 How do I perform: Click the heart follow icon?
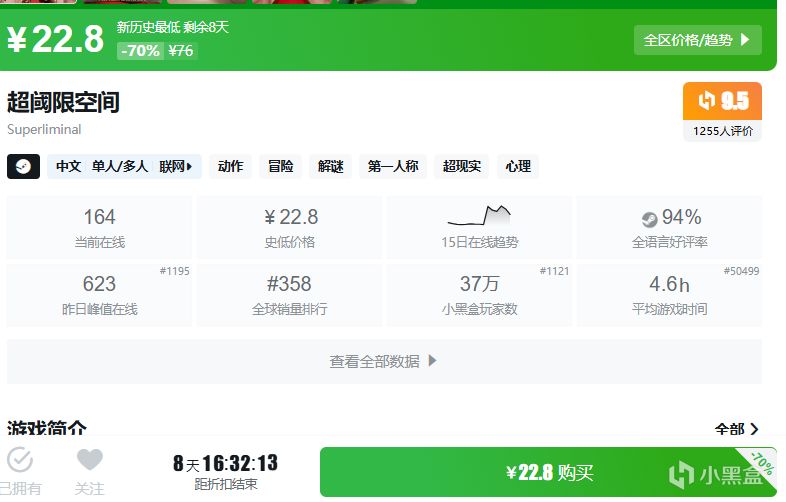90,459
